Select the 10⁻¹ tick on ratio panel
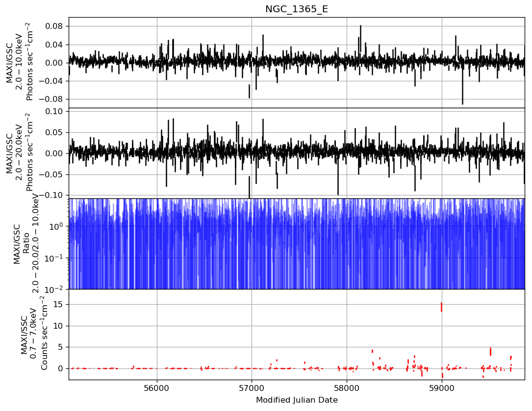This screenshot has width=532, height=411. pos(54,257)
